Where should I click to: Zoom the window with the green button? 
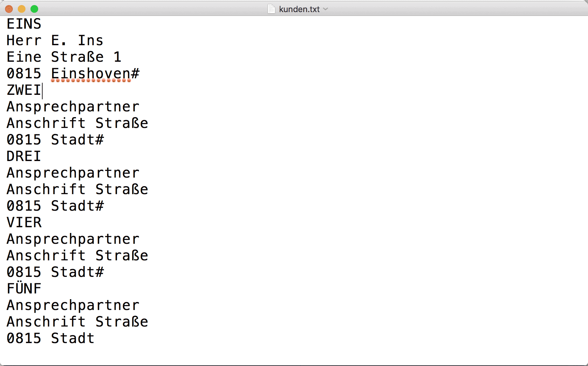pos(34,9)
